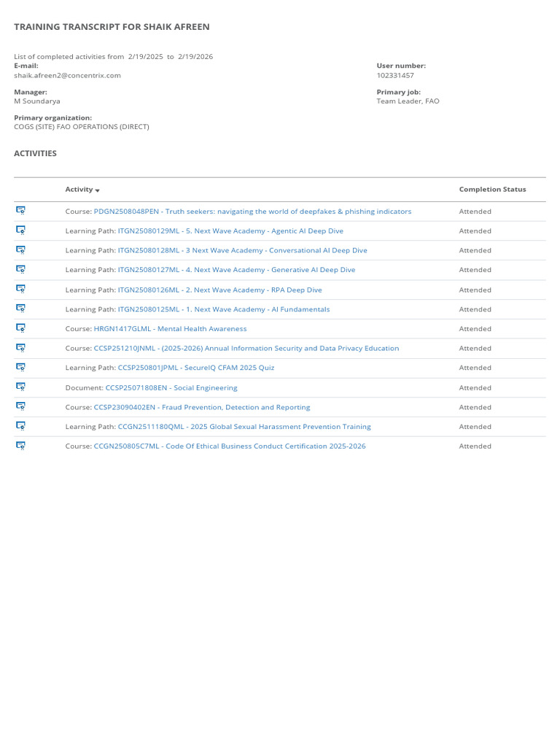Viewport: 560px width, 747px height.
Task: Open the Truth seekers deepfakes course link
Action: 252,211
